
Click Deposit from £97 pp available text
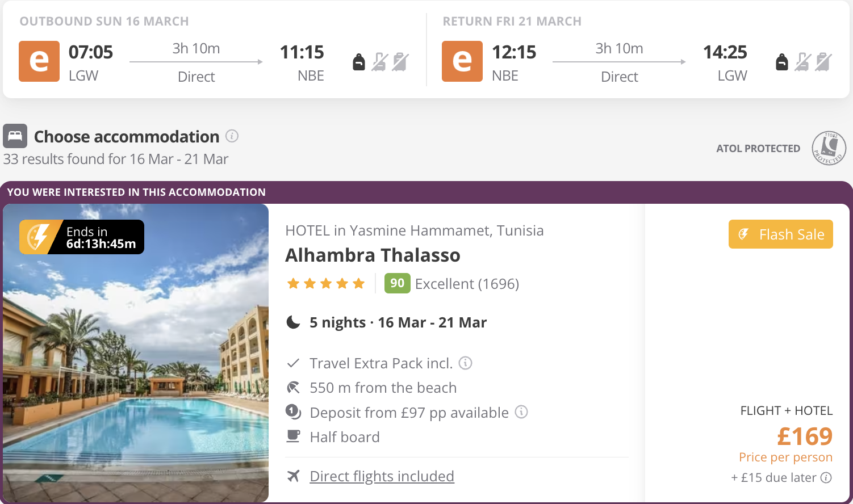pos(409,413)
